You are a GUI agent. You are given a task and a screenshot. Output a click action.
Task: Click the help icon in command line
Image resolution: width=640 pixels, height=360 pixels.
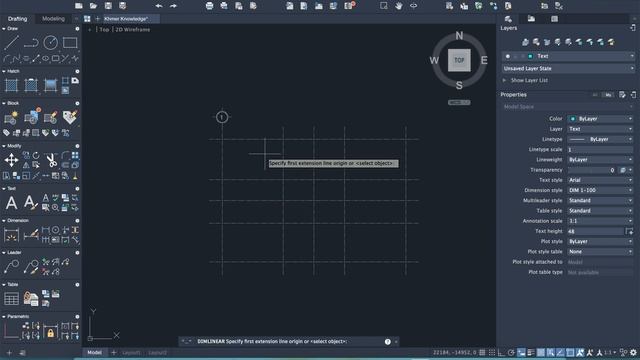[388, 342]
